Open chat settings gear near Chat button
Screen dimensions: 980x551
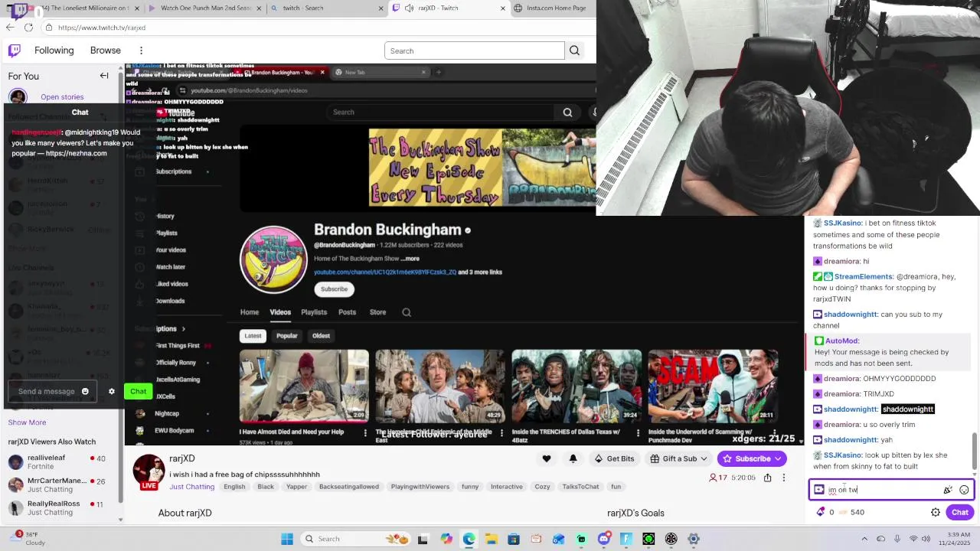point(936,512)
